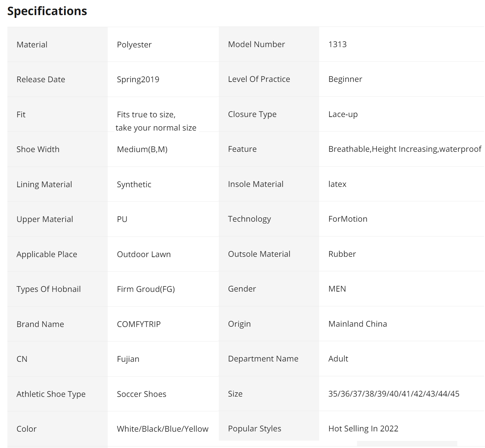
Task: Click the Mainland China origin value
Action: pos(358,324)
